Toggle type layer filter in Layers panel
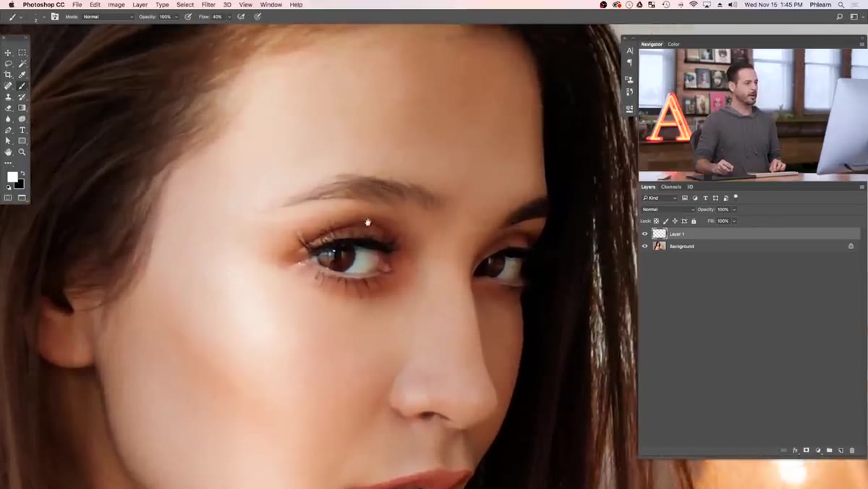The width and height of the screenshot is (868, 489). point(705,198)
